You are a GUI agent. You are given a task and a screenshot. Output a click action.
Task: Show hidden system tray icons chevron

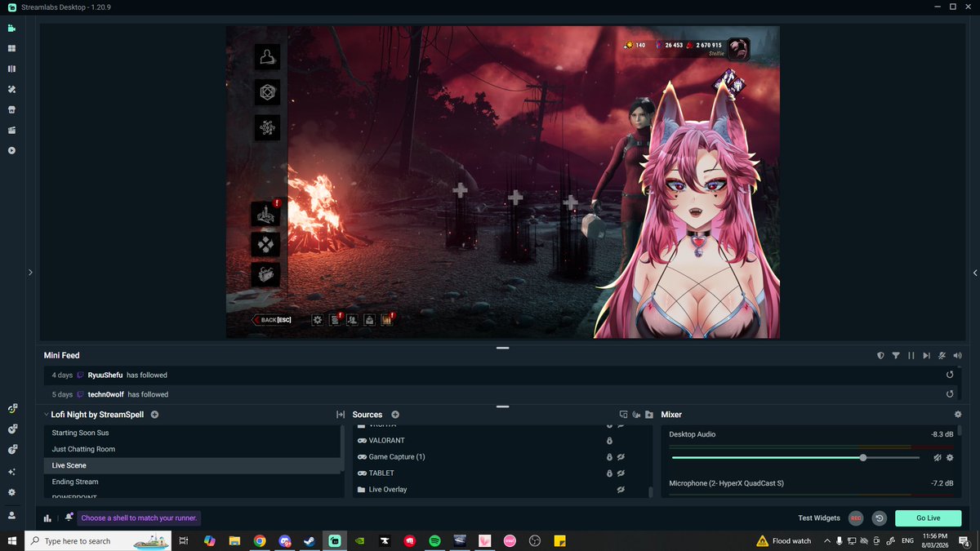(x=826, y=540)
